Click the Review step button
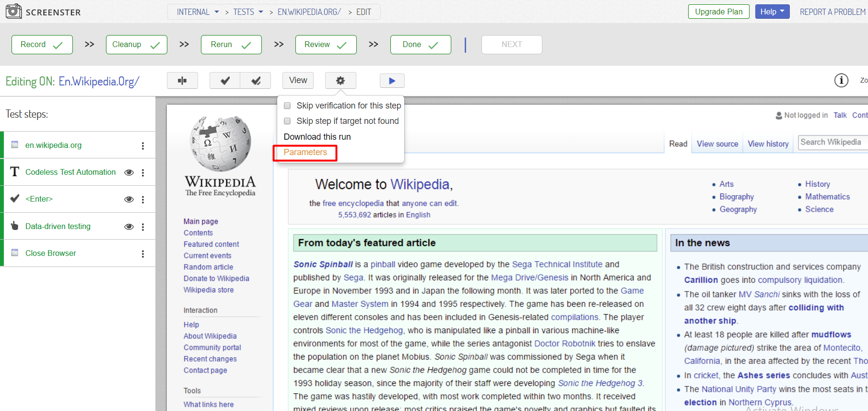This screenshot has width=868, height=411. [326, 45]
